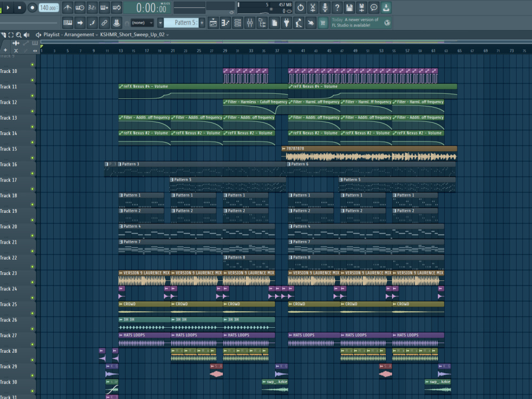Image resolution: width=532 pixels, height=399 pixels.
Task: Open the Piano roll view icon
Action: pos(225,23)
